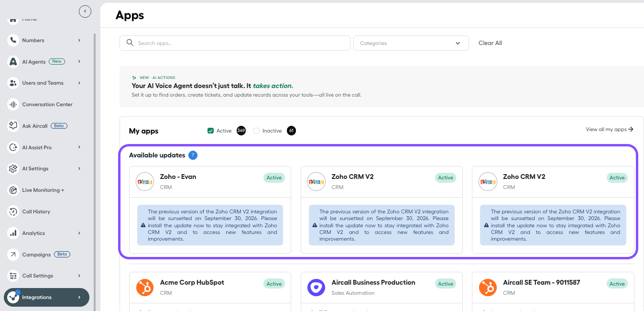This screenshot has height=311, width=644.
Task: Focus the Search apps input field
Action: (235, 43)
